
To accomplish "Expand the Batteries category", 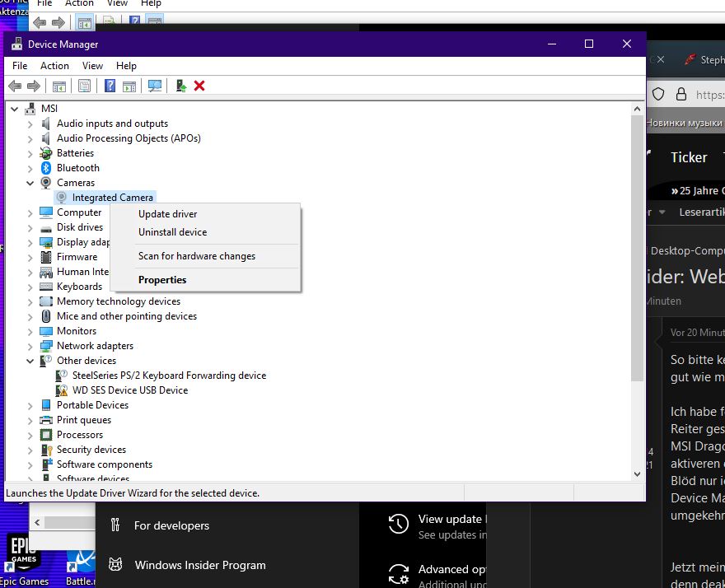I will (30, 154).
